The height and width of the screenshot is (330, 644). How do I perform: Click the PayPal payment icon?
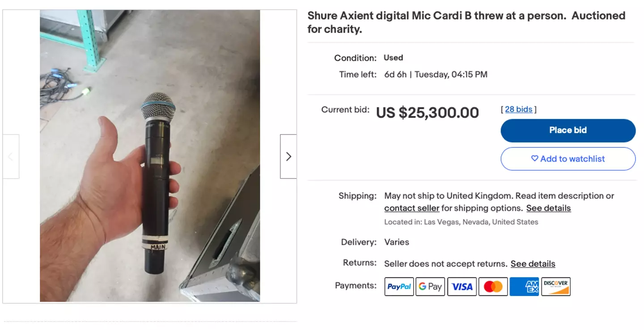(x=399, y=287)
